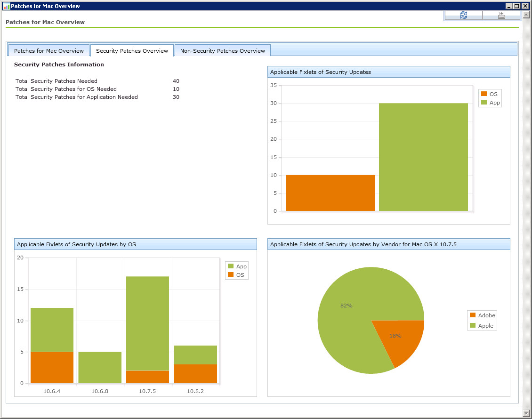Click the vertical scrollbar's down arrow

[x=527, y=414]
